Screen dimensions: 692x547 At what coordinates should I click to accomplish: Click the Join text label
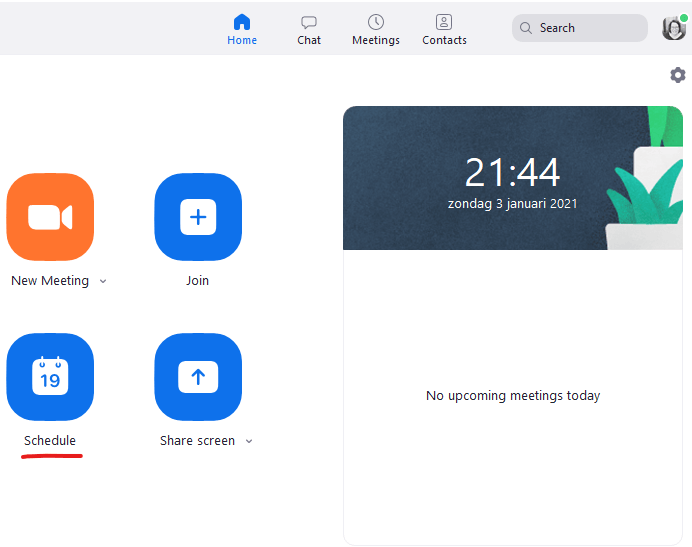198,281
